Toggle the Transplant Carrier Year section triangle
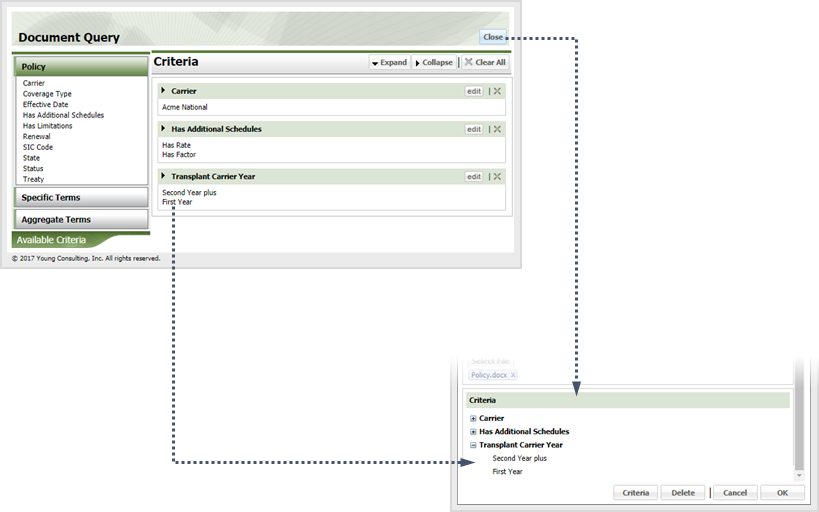Image resolution: width=819 pixels, height=512 pixels. tap(164, 176)
